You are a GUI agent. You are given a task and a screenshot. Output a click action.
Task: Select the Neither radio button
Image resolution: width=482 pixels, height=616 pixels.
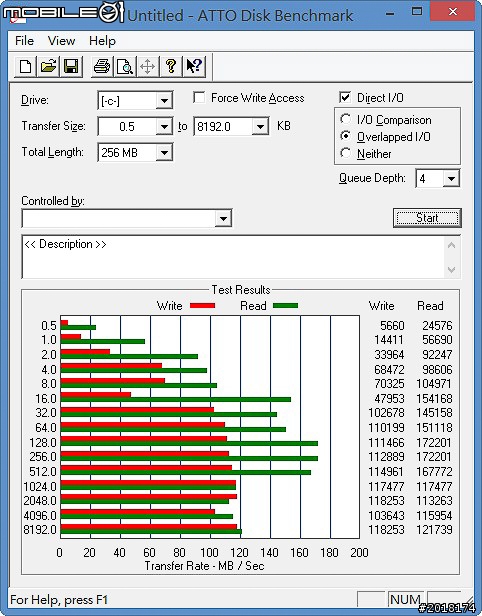coord(345,153)
